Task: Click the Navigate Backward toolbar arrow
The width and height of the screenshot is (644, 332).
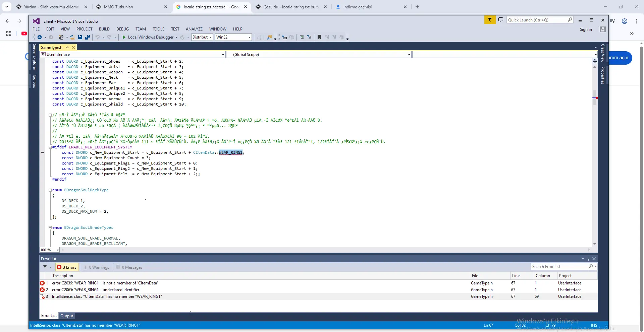Action: click(x=40, y=37)
